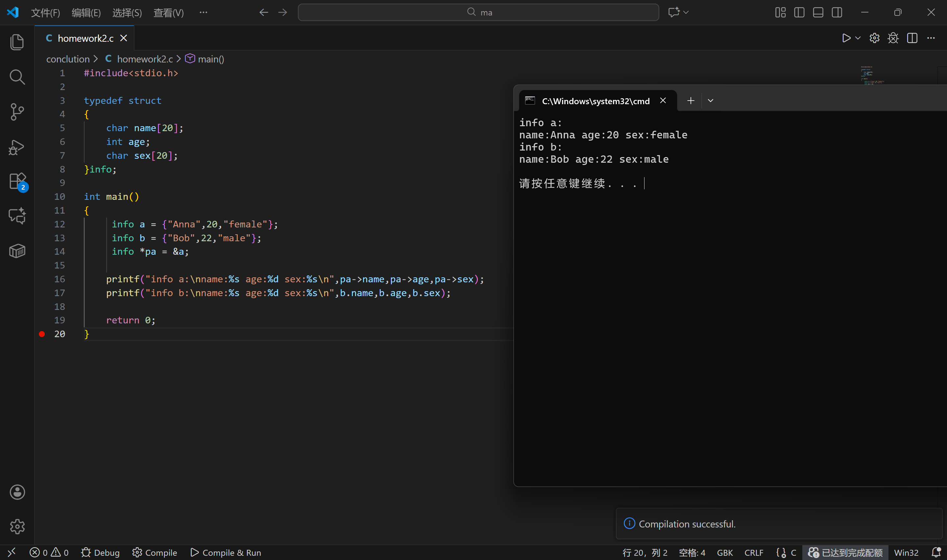The height and width of the screenshot is (560, 947).
Task: Click Compile & Run in status bar
Action: (x=226, y=552)
